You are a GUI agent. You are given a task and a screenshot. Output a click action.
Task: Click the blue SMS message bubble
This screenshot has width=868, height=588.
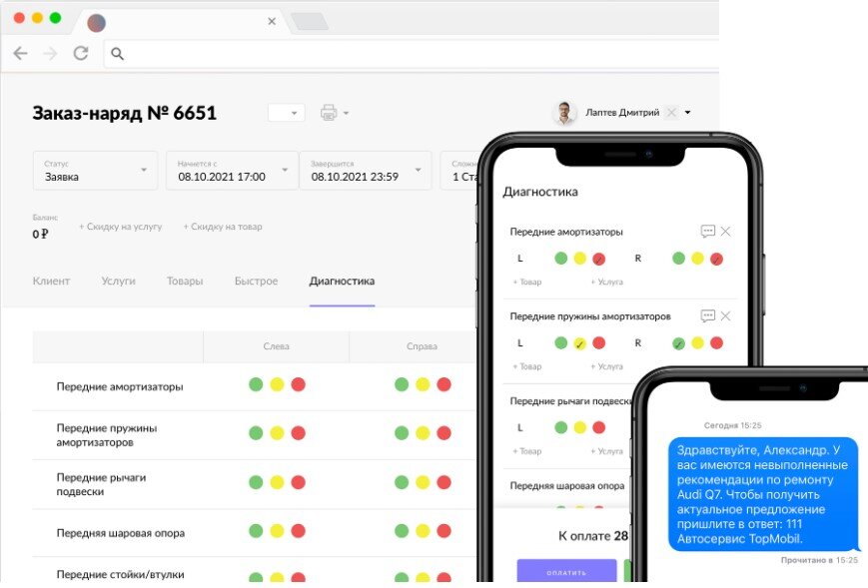click(763, 494)
